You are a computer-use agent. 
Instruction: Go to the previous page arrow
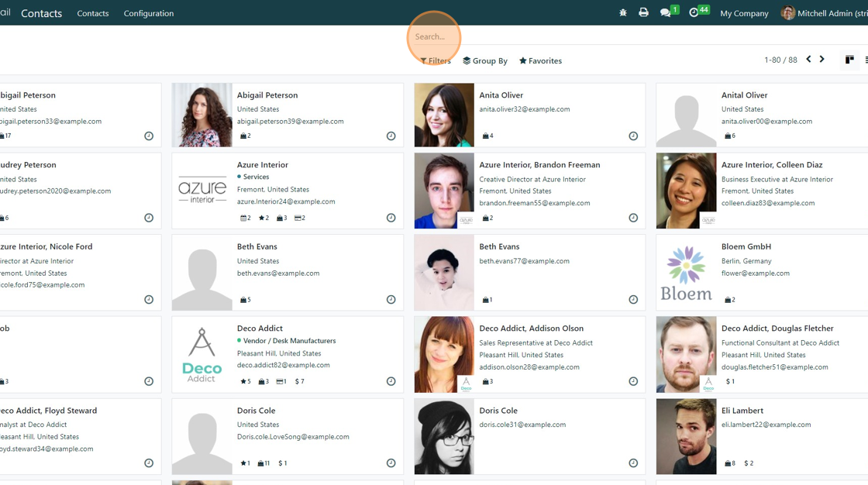click(808, 59)
